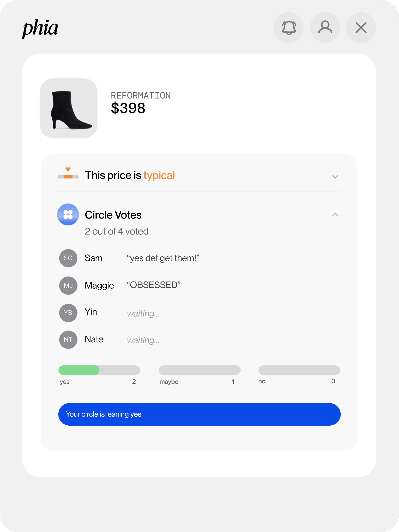
Task: Select Nate's NT avatar
Action: point(68,340)
